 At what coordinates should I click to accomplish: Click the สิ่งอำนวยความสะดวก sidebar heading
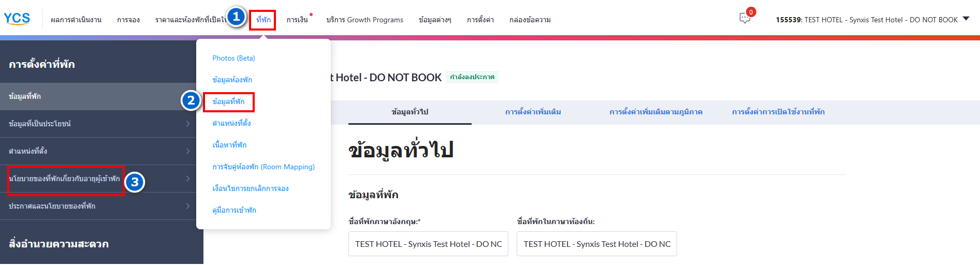pyautogui.click(x=58, y=244)
